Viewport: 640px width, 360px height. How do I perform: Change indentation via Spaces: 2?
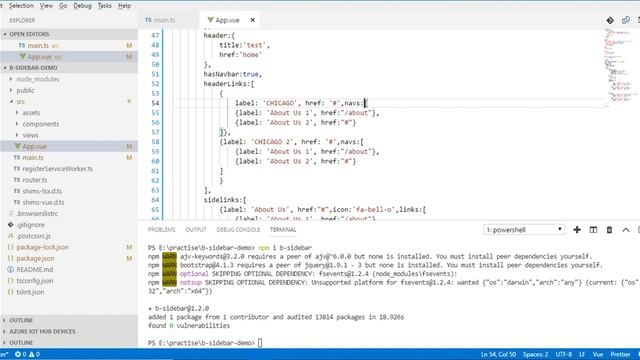(x=535, y=354)
